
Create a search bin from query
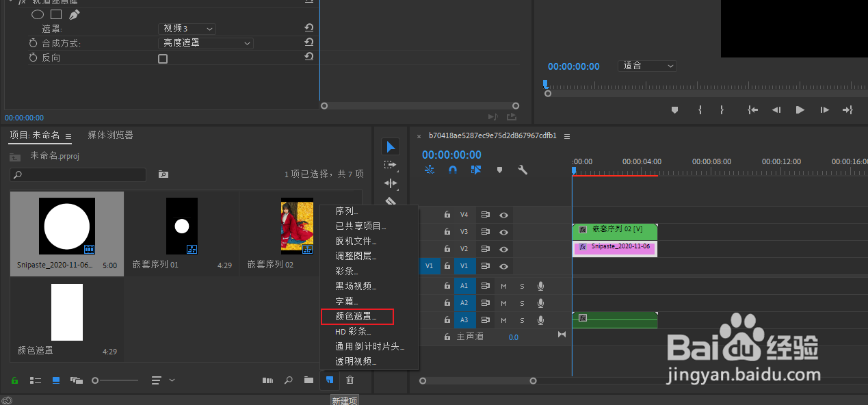[163, 174]
